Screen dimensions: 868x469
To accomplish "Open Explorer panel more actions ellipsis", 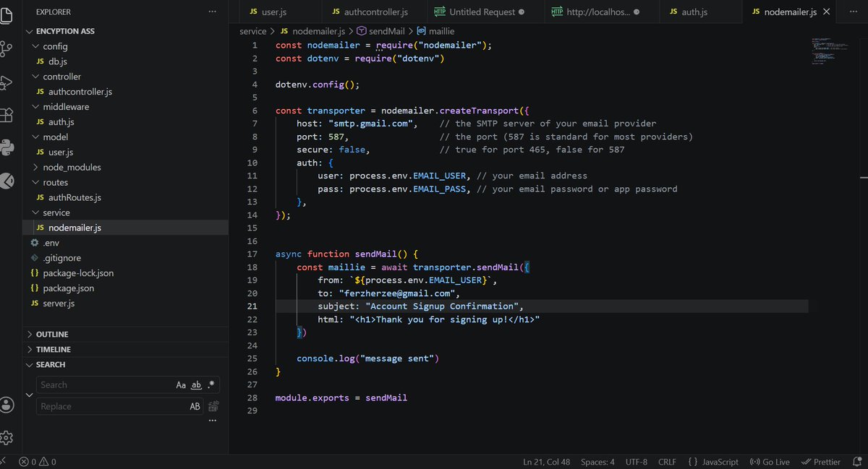I will (x=212, y=12).
